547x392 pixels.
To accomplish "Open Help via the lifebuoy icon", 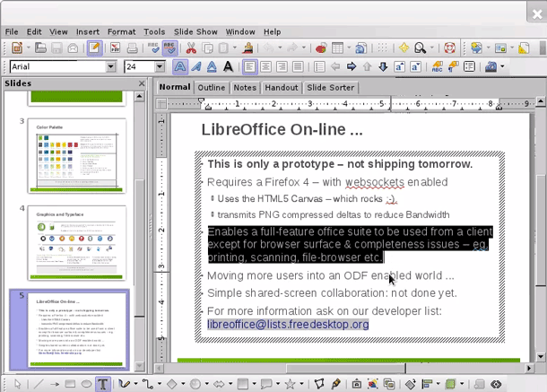I will tap(449, 48).
